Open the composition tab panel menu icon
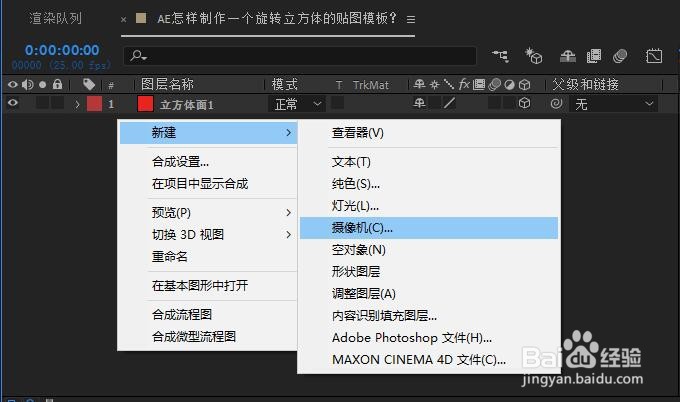This screenshot has height=402, width=680. pos(411,19)
